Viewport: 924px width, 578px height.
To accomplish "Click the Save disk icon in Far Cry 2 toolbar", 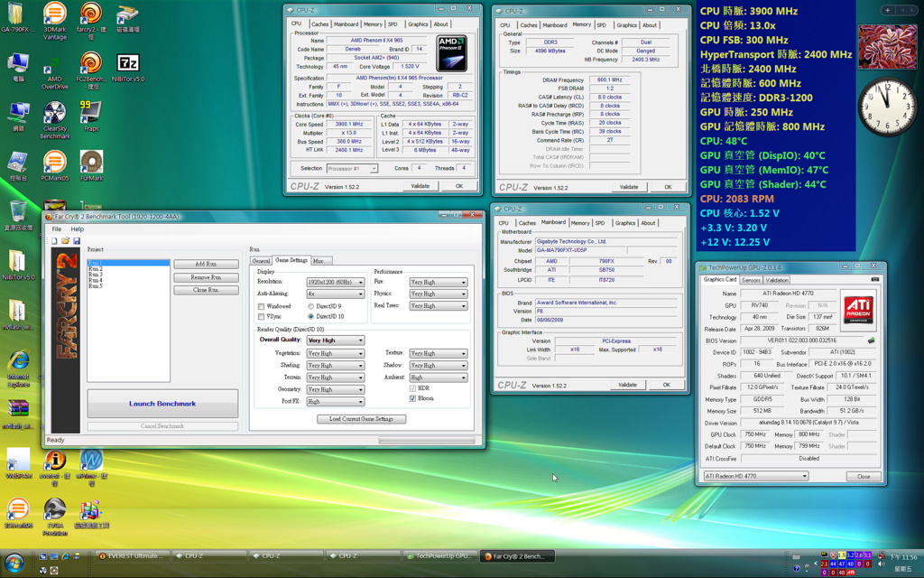I will coord(77,240).
